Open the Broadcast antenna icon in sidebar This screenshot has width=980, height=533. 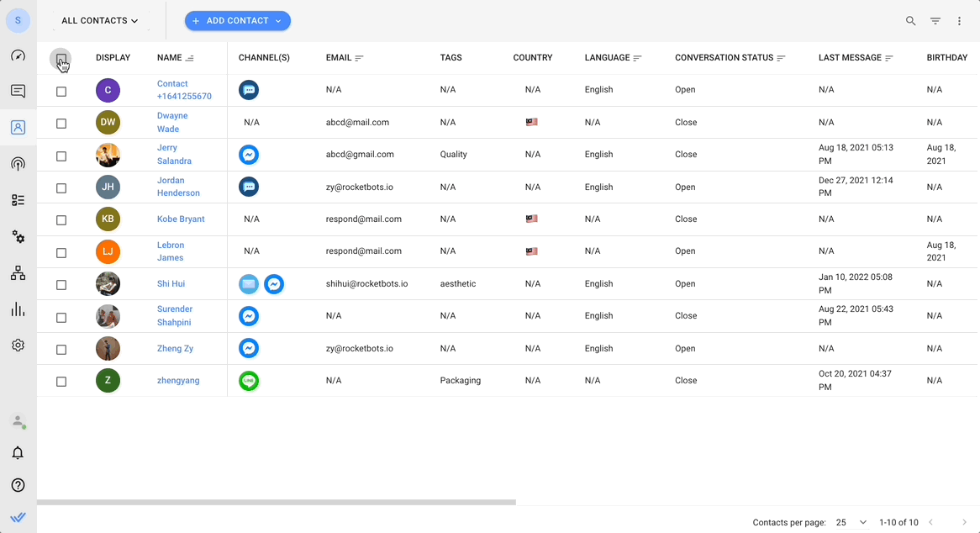[18, 164]
